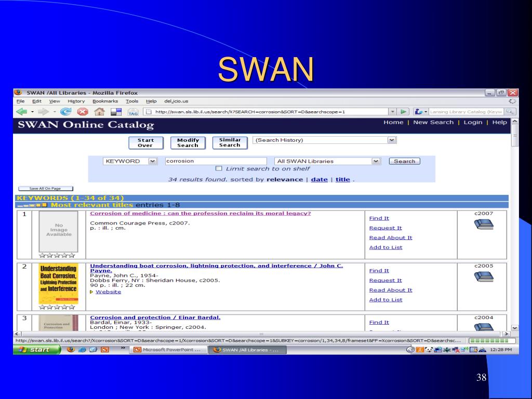Viewport: 532px width, 399px height.
Task: Open the Bookmarks menu
Action: point(105,101)
